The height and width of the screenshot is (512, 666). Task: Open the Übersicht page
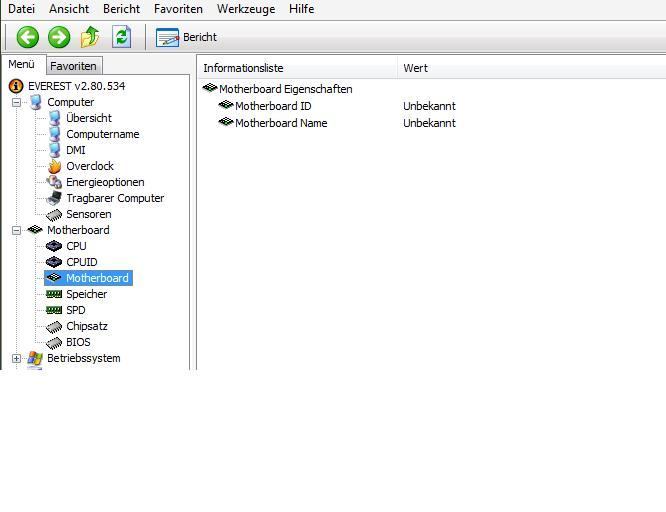click(x=89, y=118)
